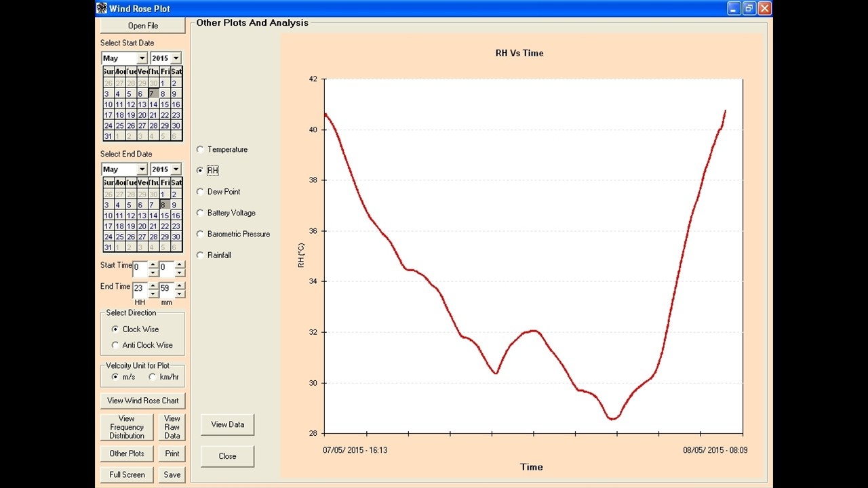
Task: Click the Start Time hour field
Action: coord(140,269)
